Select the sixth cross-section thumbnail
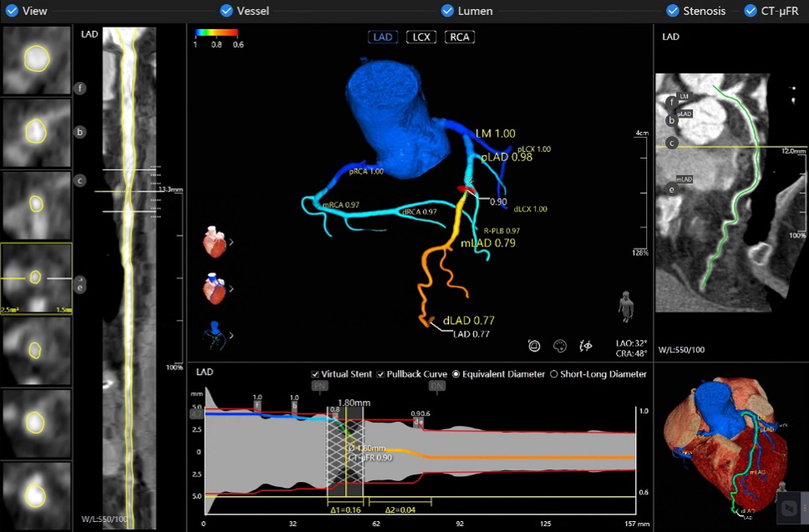809x532 pixels. (x=37, y=423)
